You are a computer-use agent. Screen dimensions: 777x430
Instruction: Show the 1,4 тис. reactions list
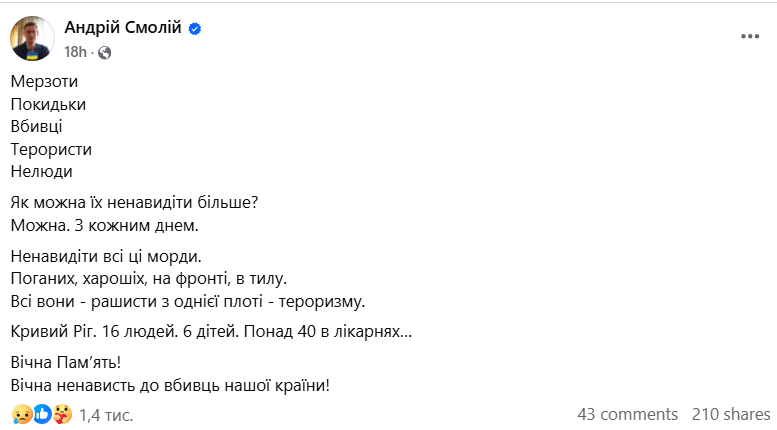coord(105,414)
